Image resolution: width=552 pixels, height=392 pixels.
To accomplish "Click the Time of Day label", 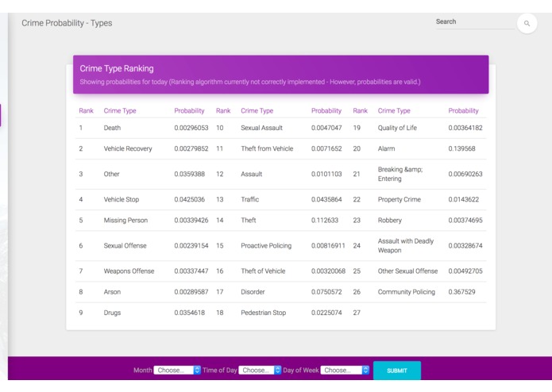I will (220, 371).
